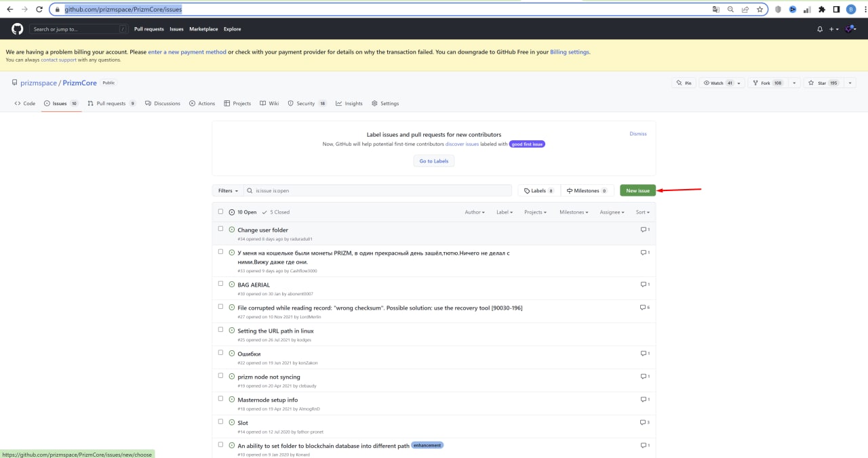Click the issue search filter field
Screen dimensions: 868x458
coord(378,191)
